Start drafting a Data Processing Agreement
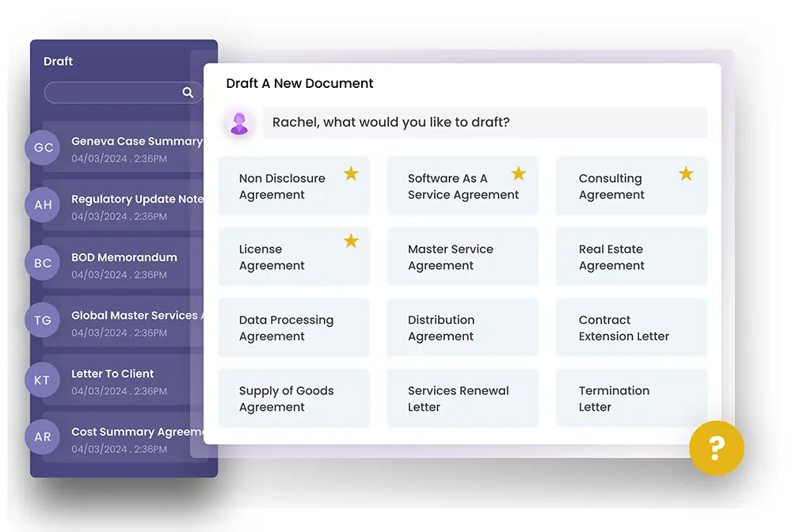The image size is (792, 532). (x=294, y=327)
